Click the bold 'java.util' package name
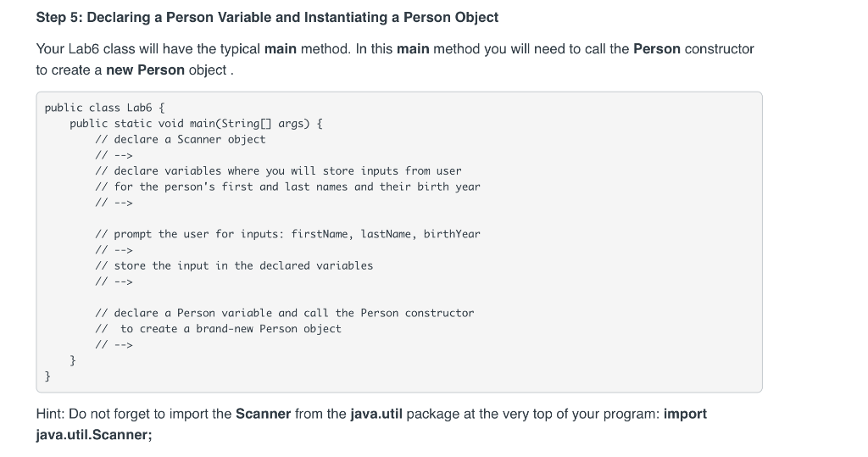This screenshot has width=868, height=457. click(x=376, y=414)
